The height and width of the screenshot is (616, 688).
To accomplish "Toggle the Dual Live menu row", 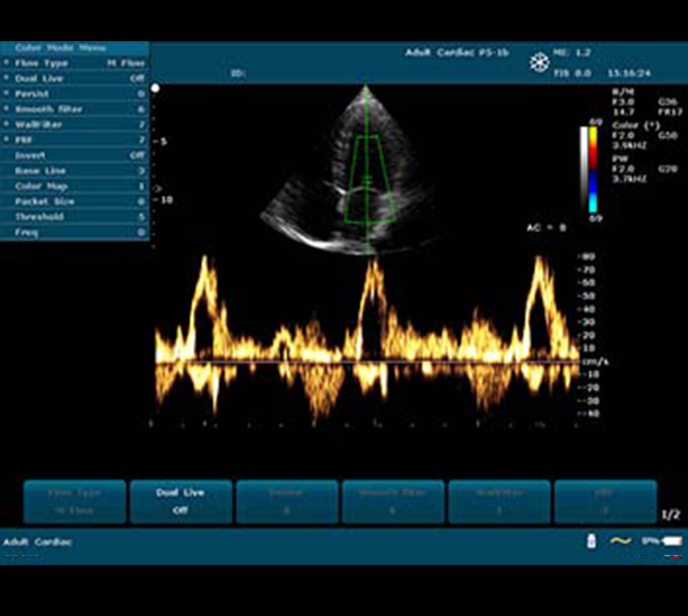I will [75, 78].
